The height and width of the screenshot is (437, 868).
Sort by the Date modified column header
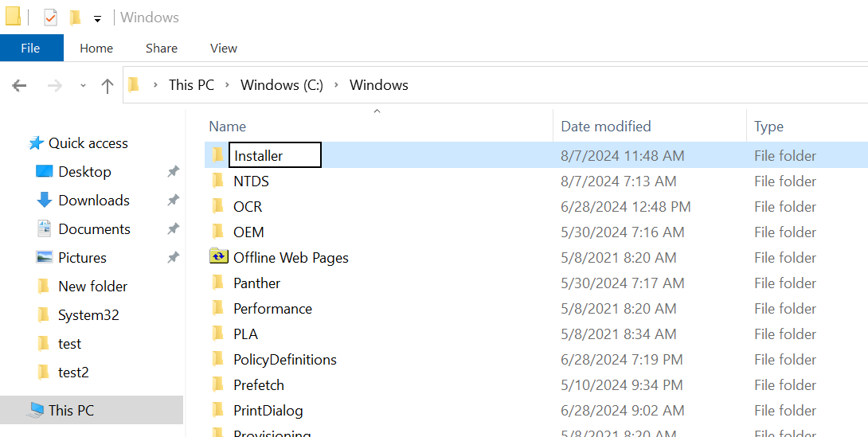pyautogui.click(x=605, y=126)
